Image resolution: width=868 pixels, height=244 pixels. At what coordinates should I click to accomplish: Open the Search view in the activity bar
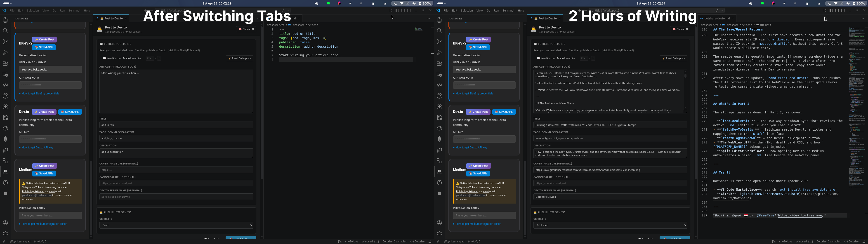pos(5,31)
